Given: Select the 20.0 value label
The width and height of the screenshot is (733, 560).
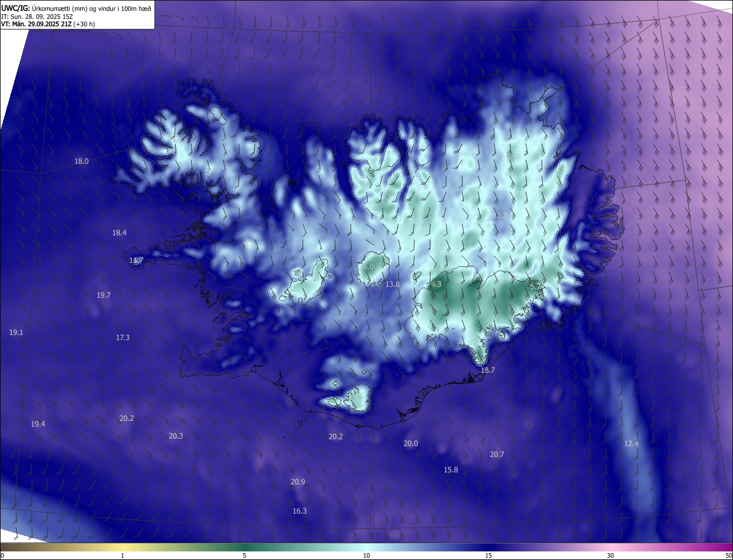Looking at the screenshot, I should (x=411, y=444).
